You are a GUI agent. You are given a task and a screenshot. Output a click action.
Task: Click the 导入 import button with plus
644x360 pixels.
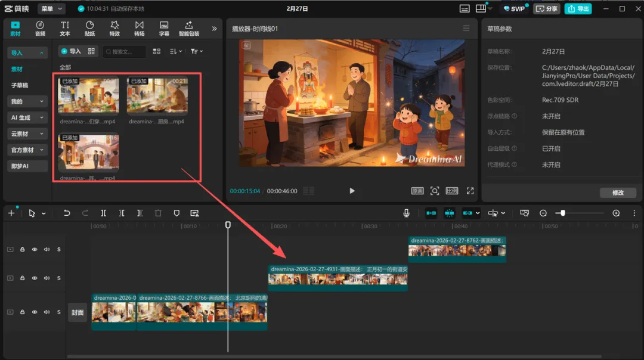tap(71, 51)
